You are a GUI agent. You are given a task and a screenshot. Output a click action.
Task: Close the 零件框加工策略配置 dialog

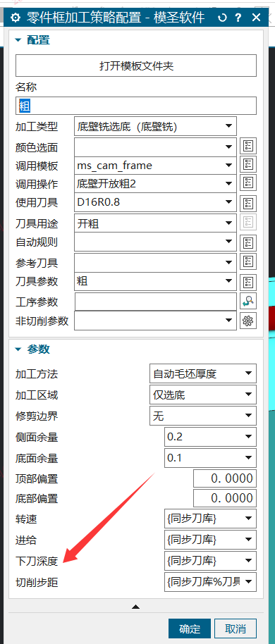[256, 17]
